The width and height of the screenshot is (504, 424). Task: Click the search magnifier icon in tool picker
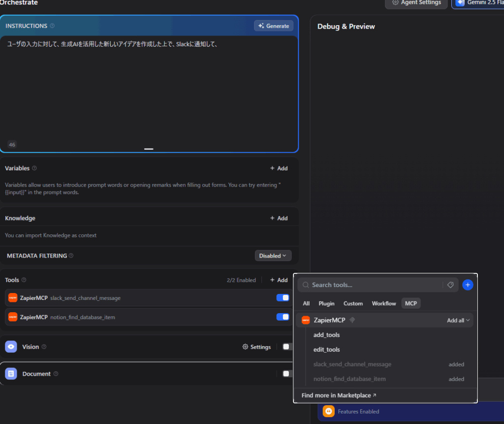pyautogui.click(x=306, y=285)
